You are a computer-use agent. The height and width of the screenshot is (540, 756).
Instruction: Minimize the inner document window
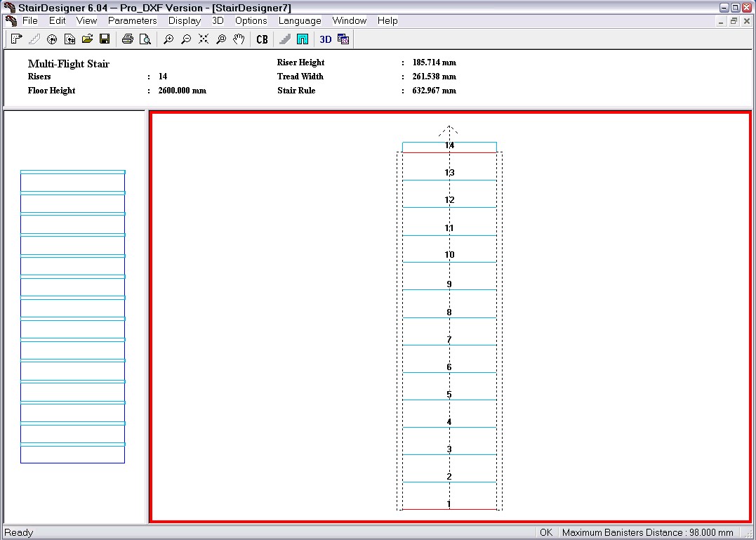click(722, 21)
